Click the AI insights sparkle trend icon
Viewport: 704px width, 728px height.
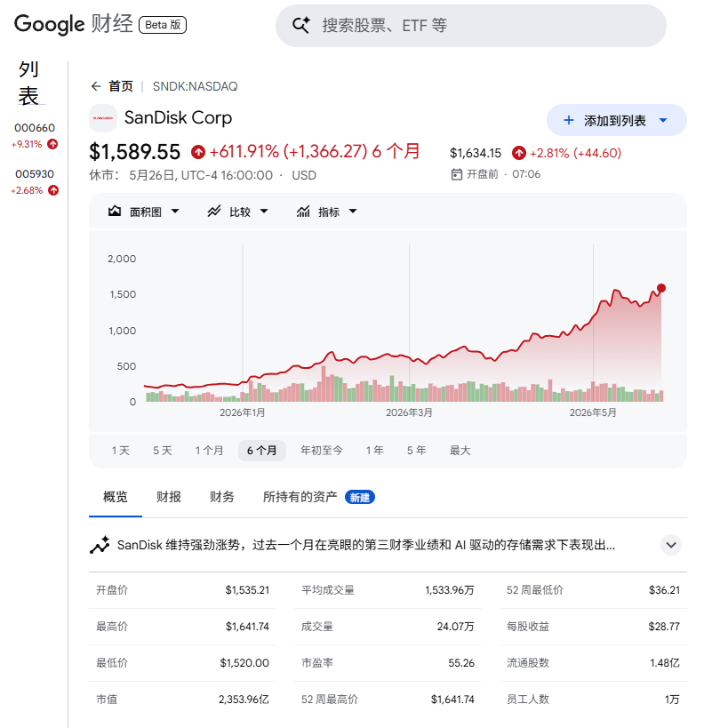coord(100,545)
